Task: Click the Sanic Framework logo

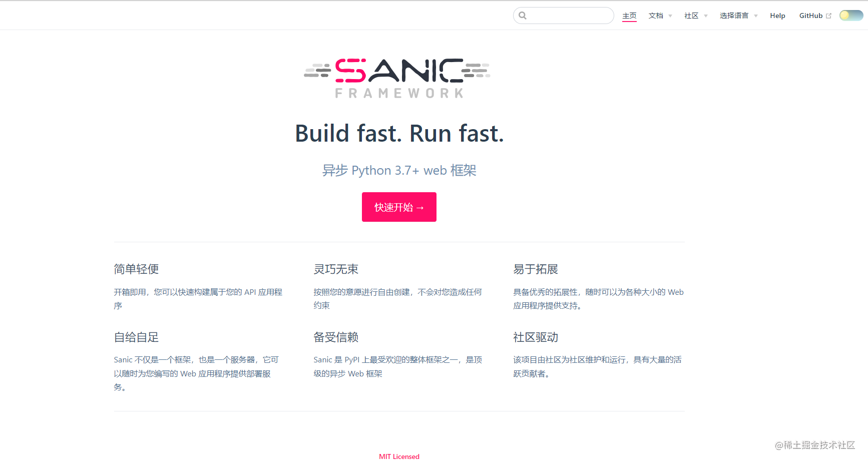Action: click(x=397, y=78)
